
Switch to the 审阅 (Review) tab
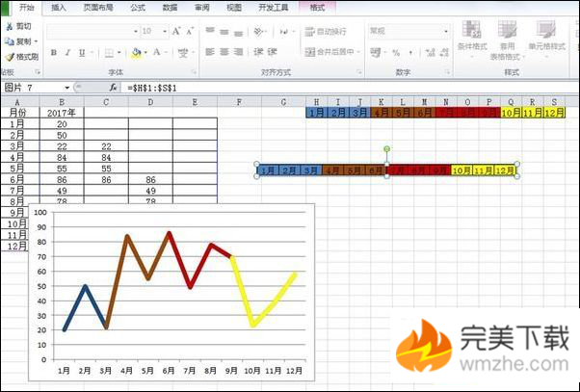pos(202,8)
